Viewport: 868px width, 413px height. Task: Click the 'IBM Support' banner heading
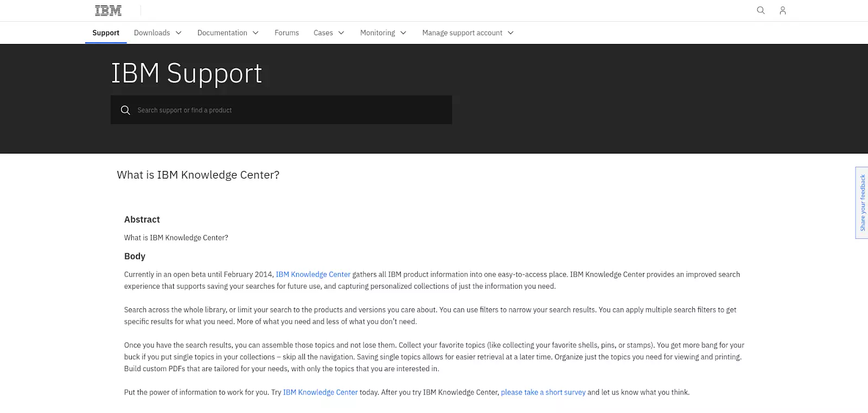pyautogui.click(x=187, y=73)
